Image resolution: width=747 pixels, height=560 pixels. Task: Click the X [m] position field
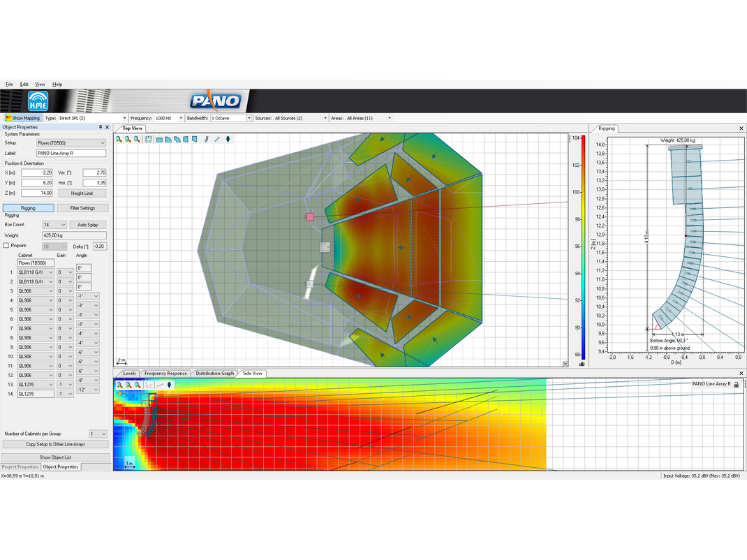37,172
